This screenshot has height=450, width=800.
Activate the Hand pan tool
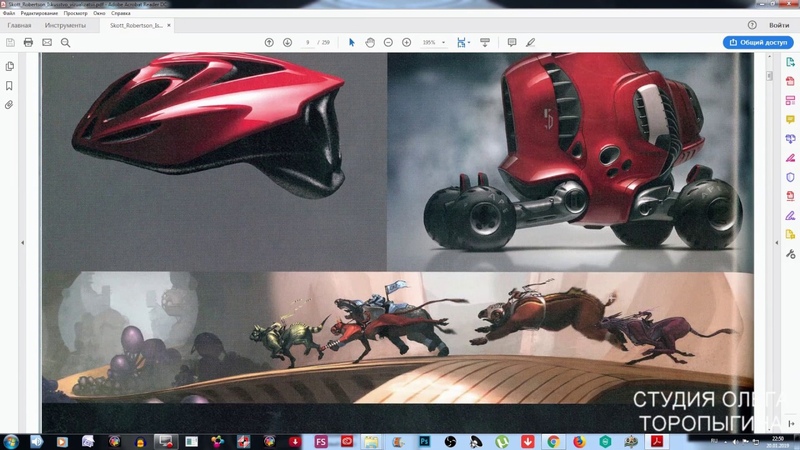pos(369,43)
